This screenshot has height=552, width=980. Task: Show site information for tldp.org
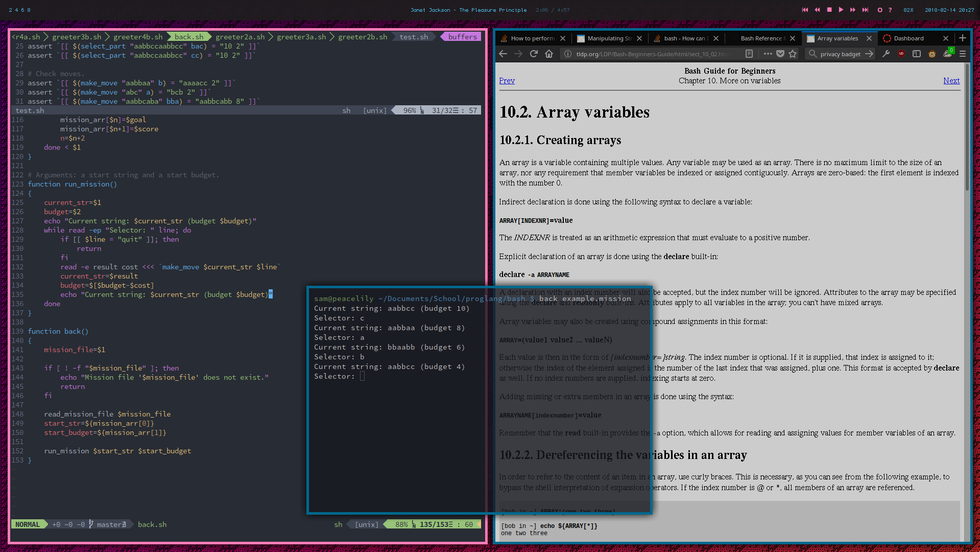(567, 54)
